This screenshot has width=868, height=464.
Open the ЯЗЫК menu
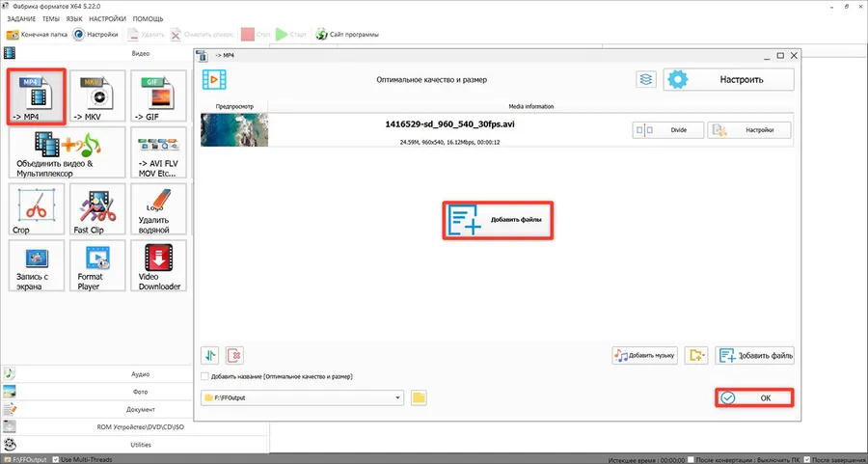74,19
